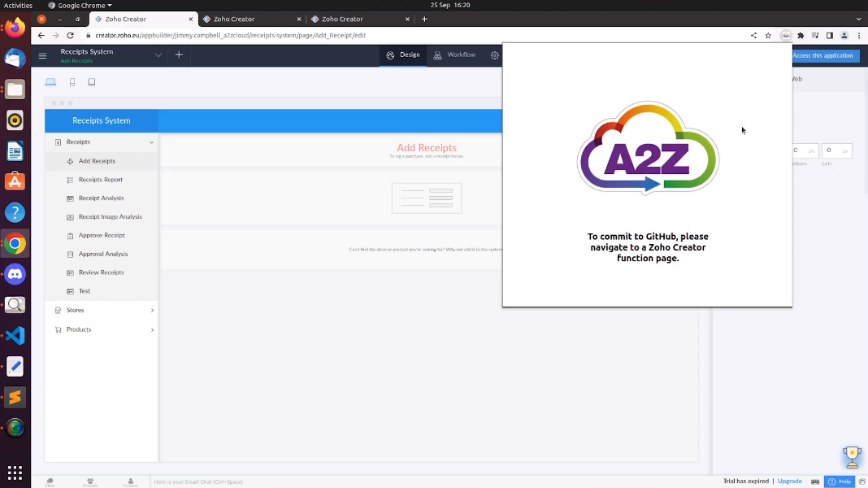Select the form placeholder thumbnail on canvas

click(x=427, y=198)
